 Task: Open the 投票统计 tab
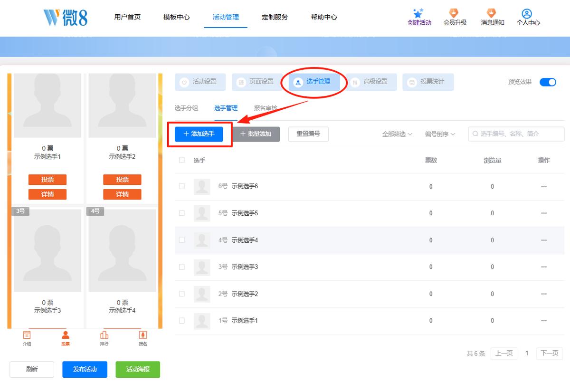pos(428,82)
